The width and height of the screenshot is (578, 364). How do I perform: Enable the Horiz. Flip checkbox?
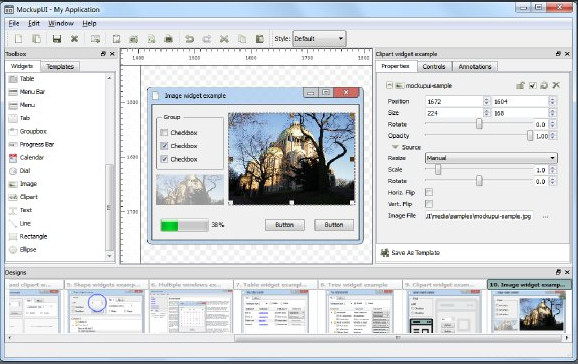429,192
